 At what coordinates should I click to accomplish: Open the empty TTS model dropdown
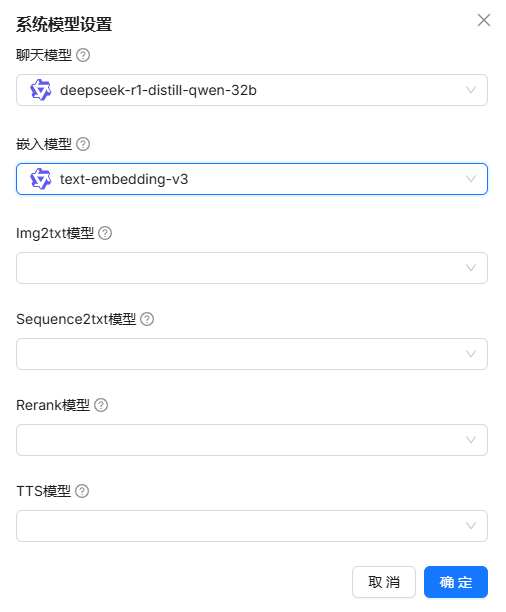[252, 525]
